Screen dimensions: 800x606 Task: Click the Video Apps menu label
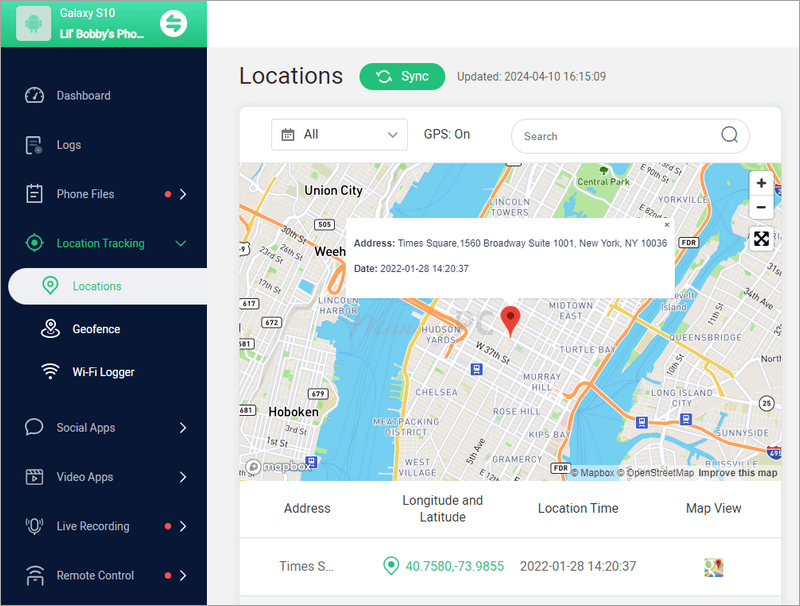(x=85, y=477)
